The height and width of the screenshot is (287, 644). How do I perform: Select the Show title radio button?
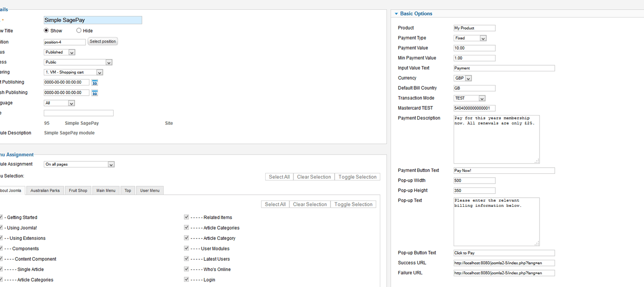point(47,31)
